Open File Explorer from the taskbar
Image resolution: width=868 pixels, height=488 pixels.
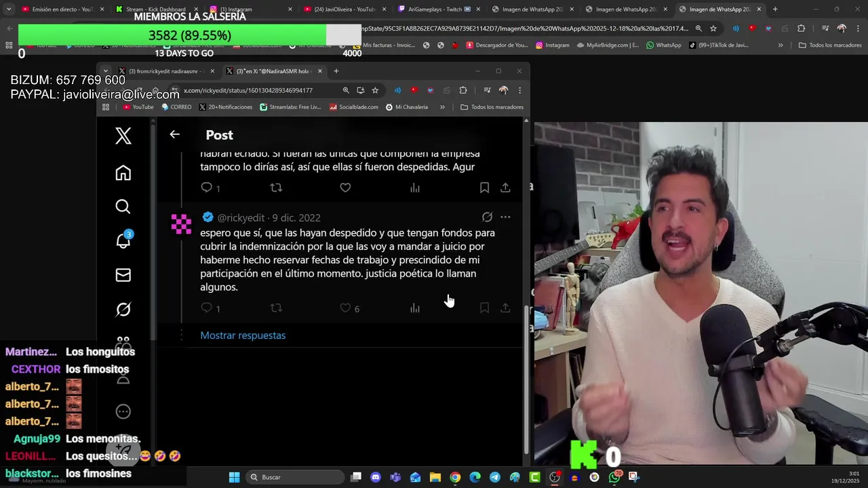[x=435, y=477]
